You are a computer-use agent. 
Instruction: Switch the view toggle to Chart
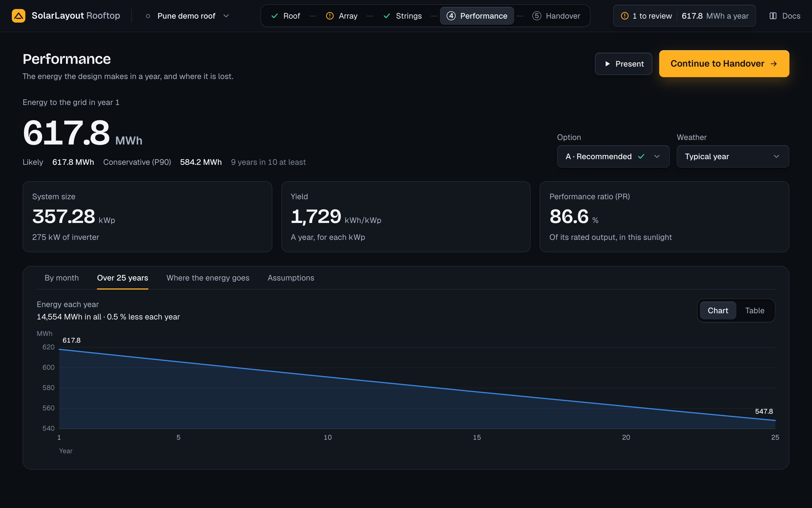[x=718, y=310]
